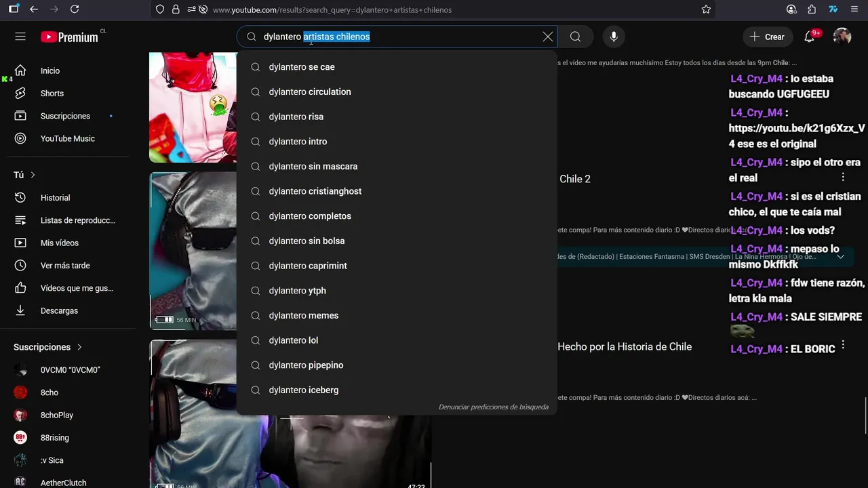The width and height of the screenshot is (868, 488).
Task: Select suggestion 'dylantero iceberg'
Action: [397, 390]
